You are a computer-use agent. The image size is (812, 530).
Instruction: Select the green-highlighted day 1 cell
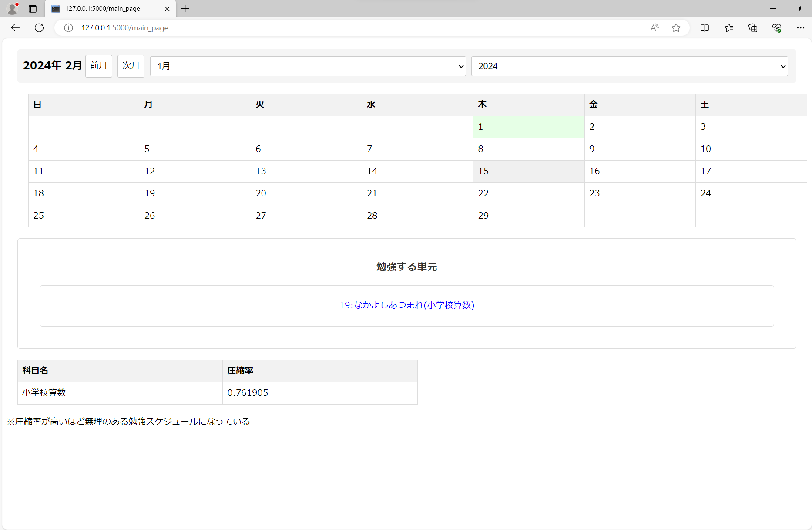[528, 127]
